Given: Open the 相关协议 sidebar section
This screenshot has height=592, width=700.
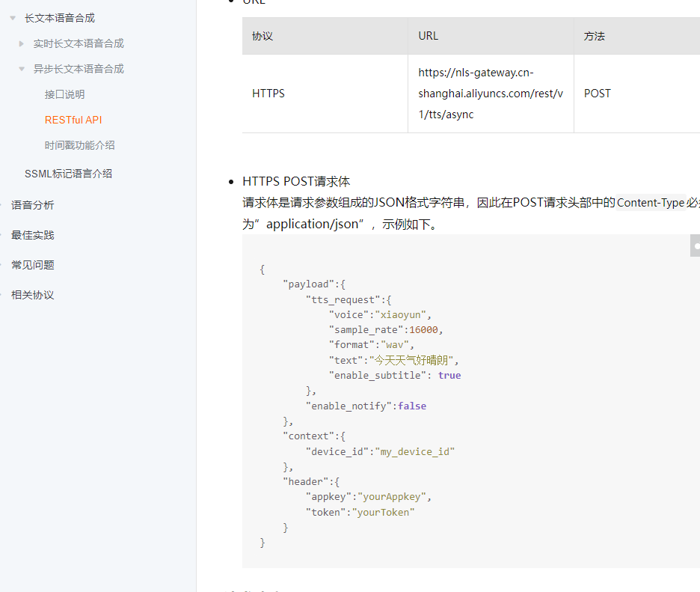Looking at the screenshot, I should coord(33,295).
